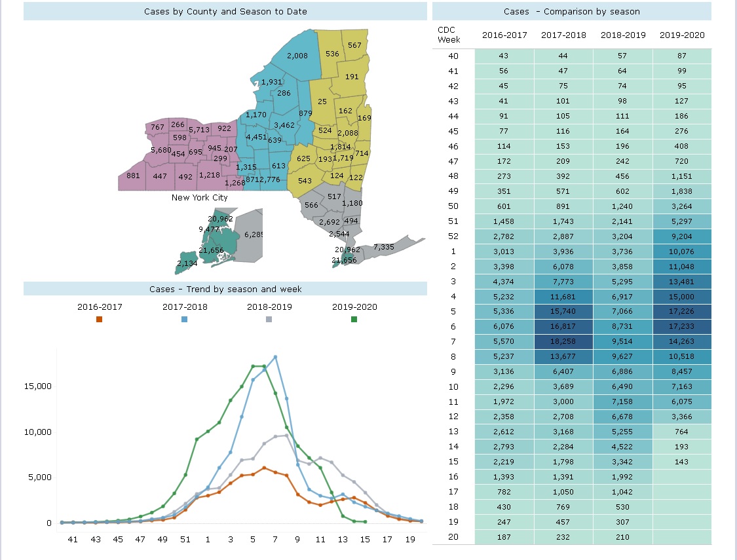The width and height of the screenshot is (737, 560).
Task: Select the 9,627 cell in week 8 row
Action: (x=623, y=356)
